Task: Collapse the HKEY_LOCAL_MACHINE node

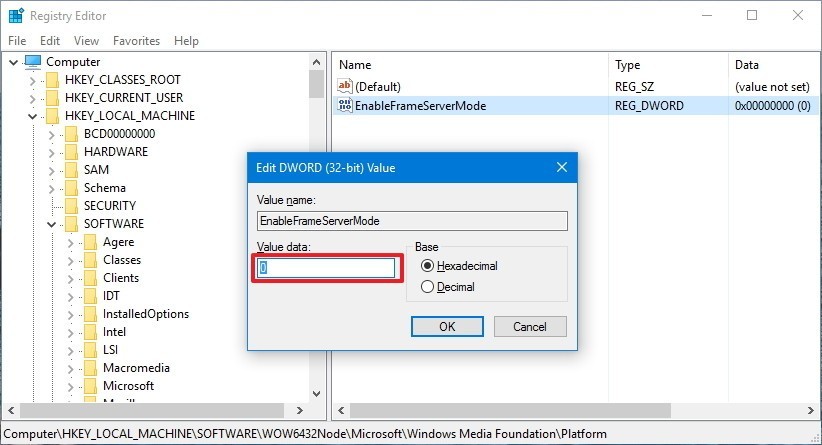Action: 32,116
